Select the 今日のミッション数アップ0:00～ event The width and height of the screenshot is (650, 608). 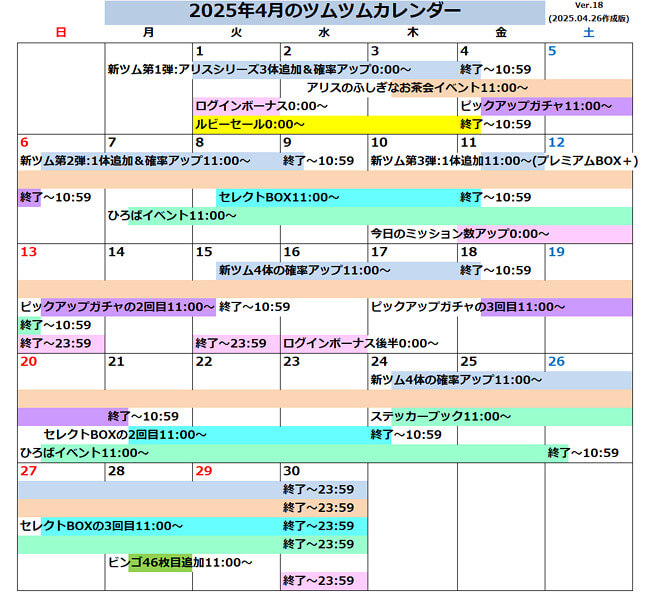click(x=460, y=234)
